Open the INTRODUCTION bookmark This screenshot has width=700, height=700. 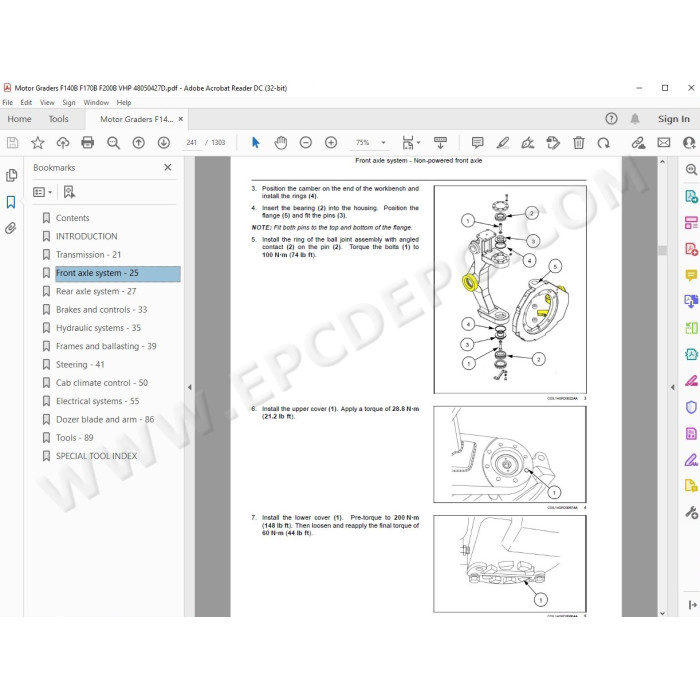click(87, 236)
